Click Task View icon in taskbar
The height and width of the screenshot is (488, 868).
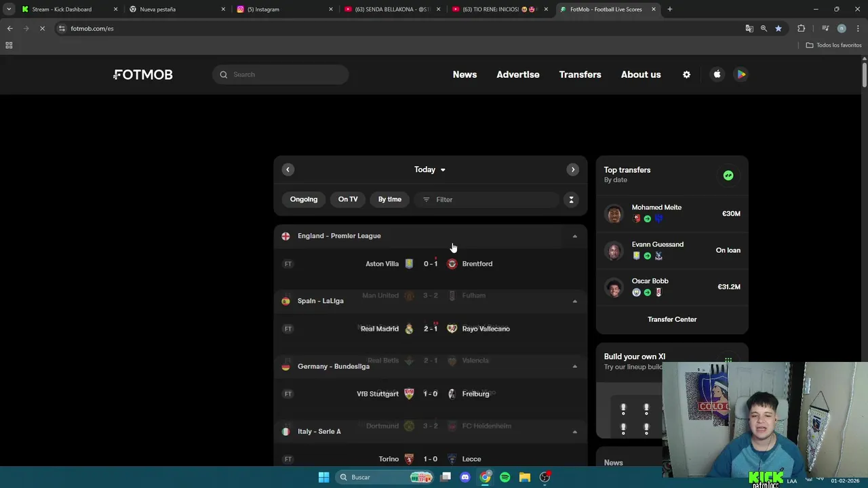click(x=446, y=477)
